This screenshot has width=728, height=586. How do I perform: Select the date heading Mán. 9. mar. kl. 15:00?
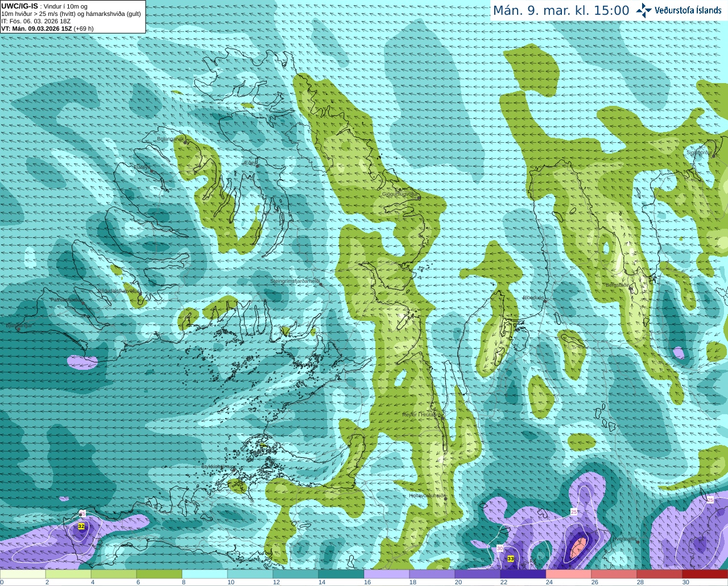pos(561,11)
